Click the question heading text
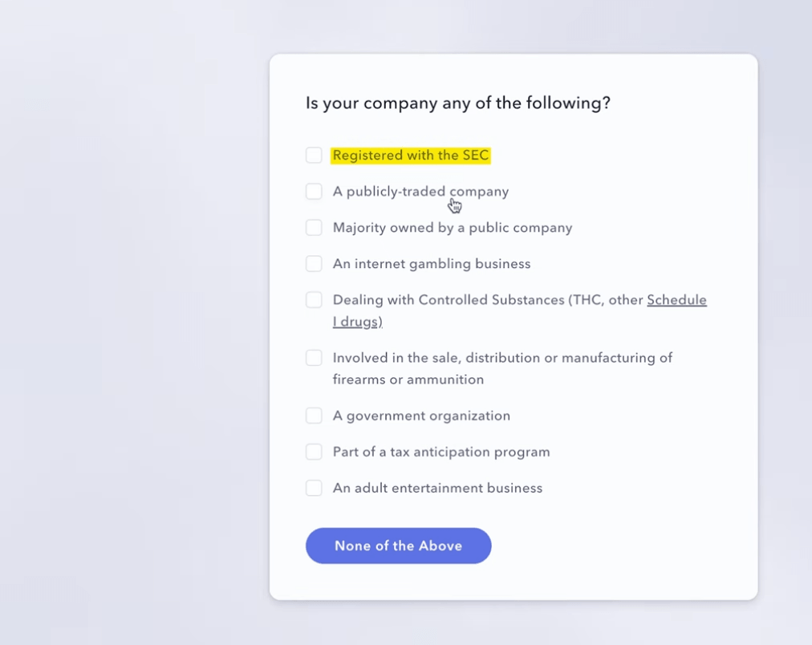Image resolution: width=812 pixels, height=645 pixels. pyautogui.click(x=458, y=103)
